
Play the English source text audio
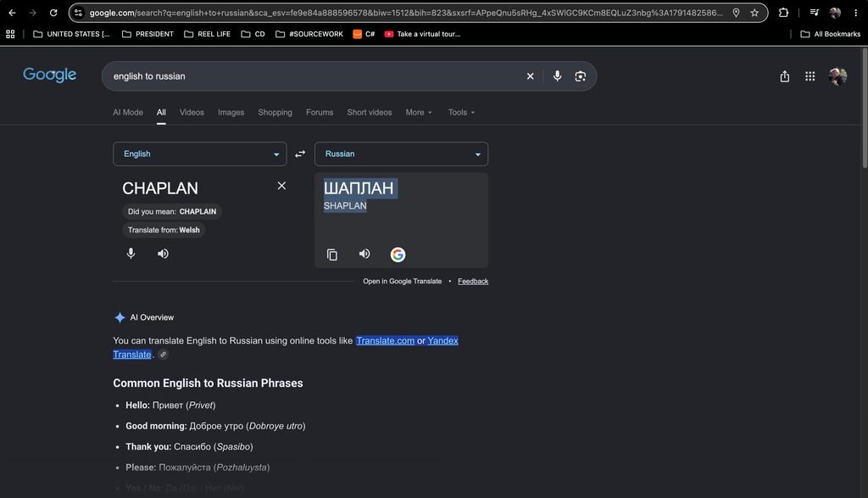(x=163, y=254)
